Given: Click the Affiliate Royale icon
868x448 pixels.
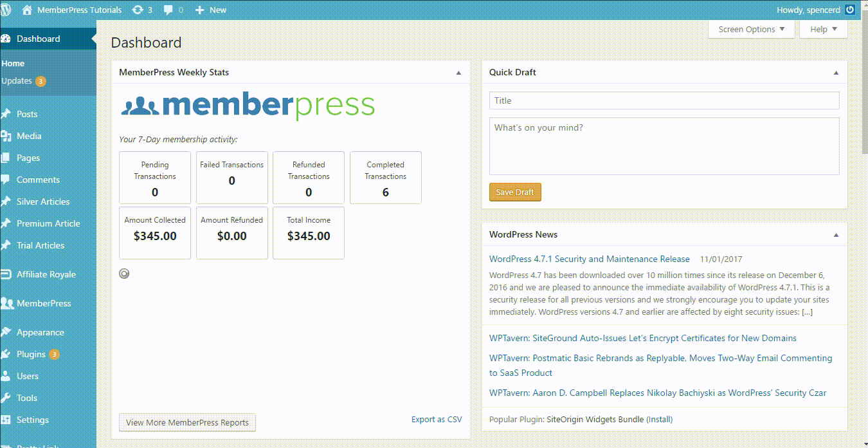Looking at the screenshot, I should coord(6,274).
